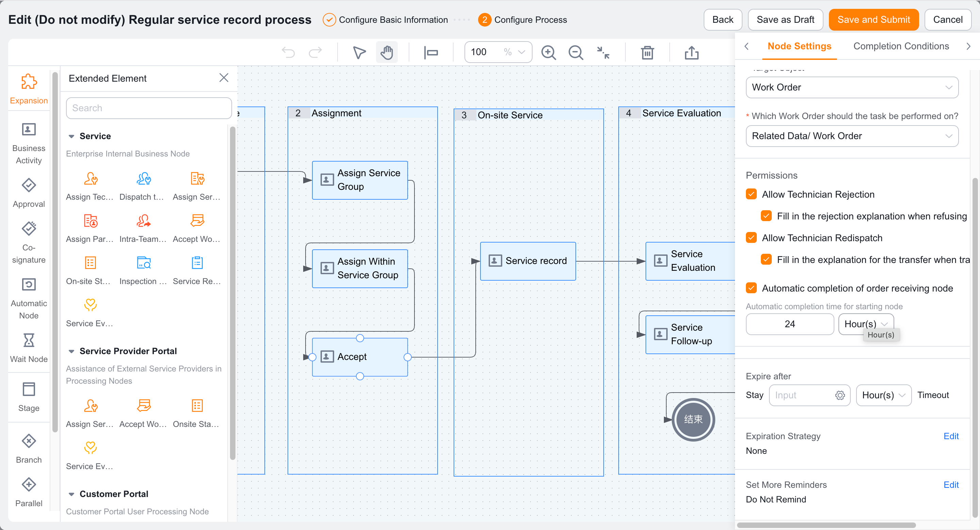Viewport: 980px width, 530px height.
Task: Edit the Expiration Strategy
Action: click(951, 436)
